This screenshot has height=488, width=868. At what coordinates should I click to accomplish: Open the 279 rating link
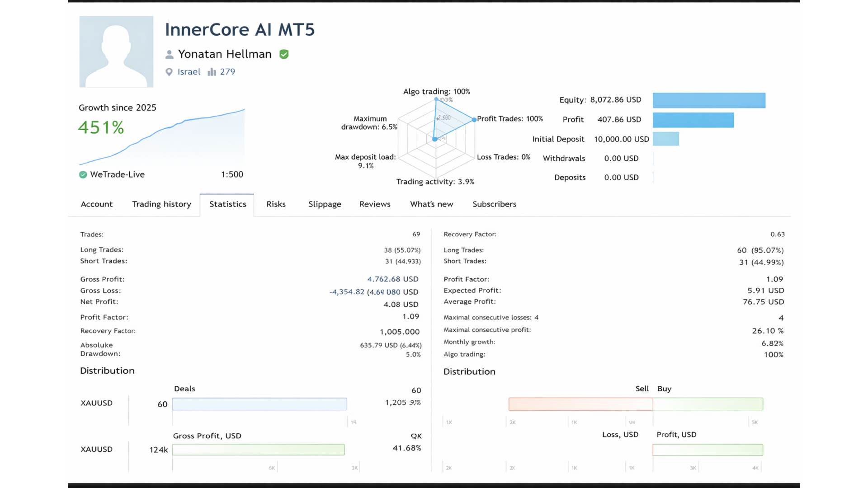(x=227, y=72)
